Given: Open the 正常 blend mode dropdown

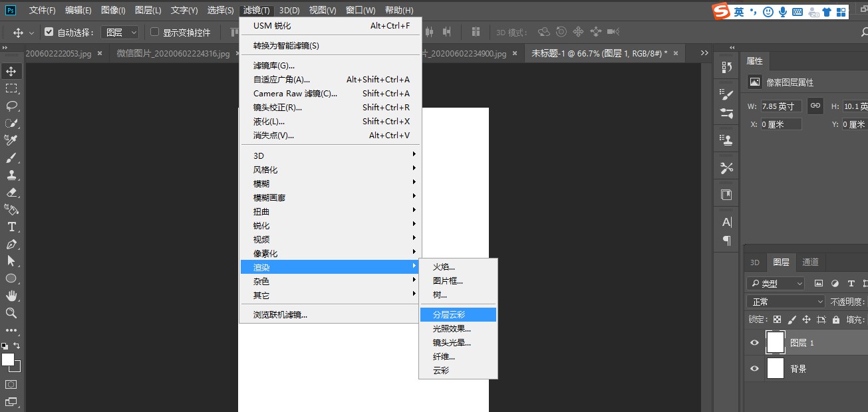Looking at the screenshot, I should click(x=785, y=301).
